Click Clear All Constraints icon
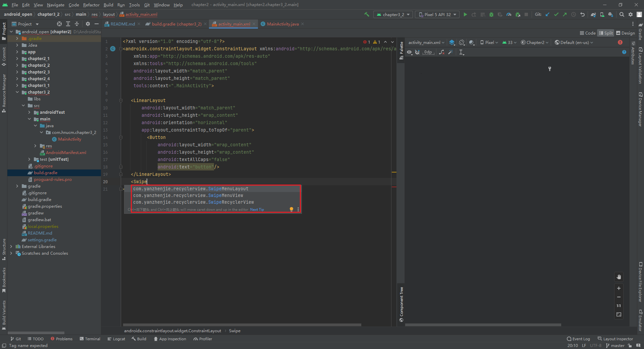This screenshot has height=349, width=644. tap(442, 52)
